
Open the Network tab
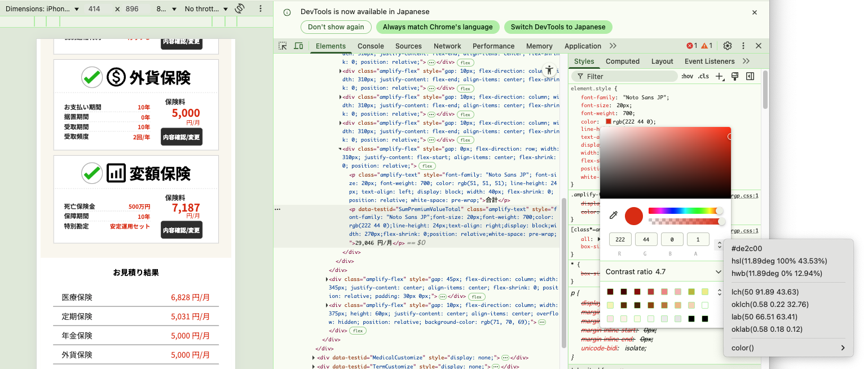pyautogui.click(x=447, y=46)
